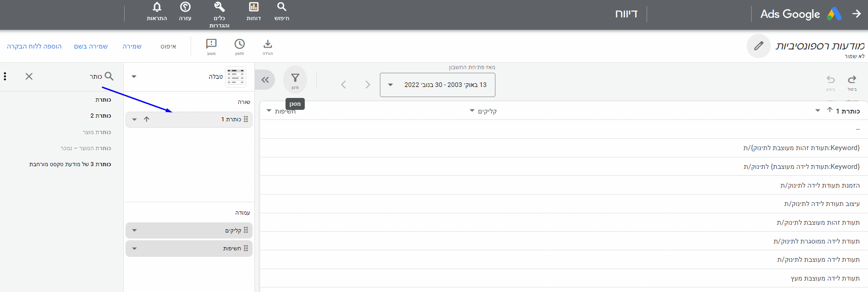The height and width of the screenshot is (292, 868).
Task: Expand dropdown arrow on כותרת 1 row chip
Action: pos(134,119)
